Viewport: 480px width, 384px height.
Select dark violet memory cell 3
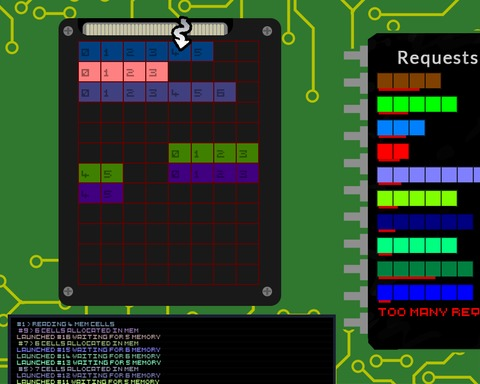tap(248, 173)
